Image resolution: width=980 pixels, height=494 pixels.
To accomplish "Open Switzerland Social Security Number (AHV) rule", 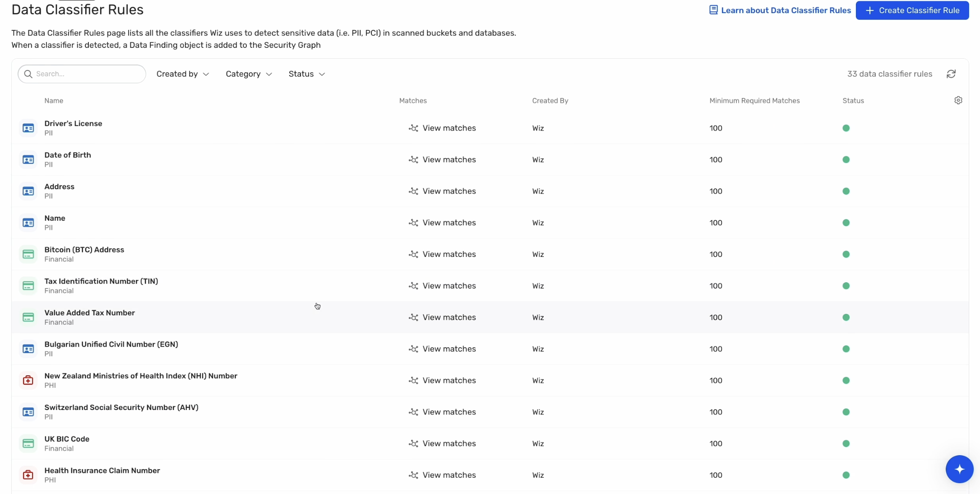I will point(121,407).
